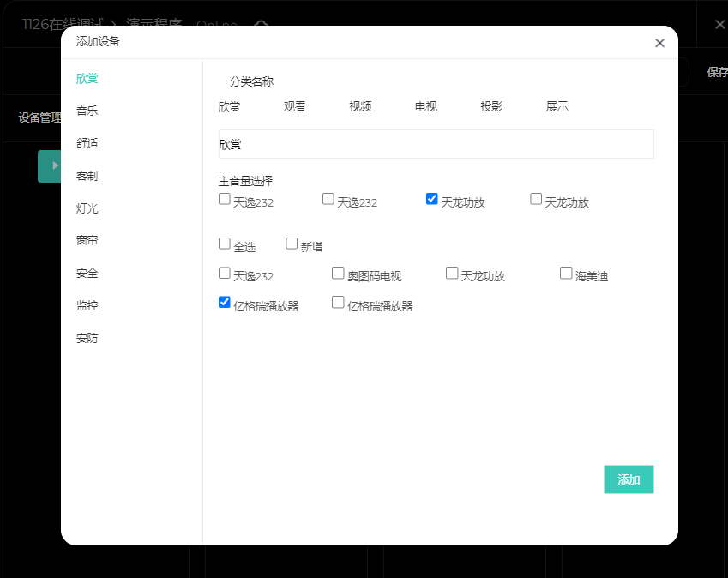Enable the 全选 checkbox

225,244
